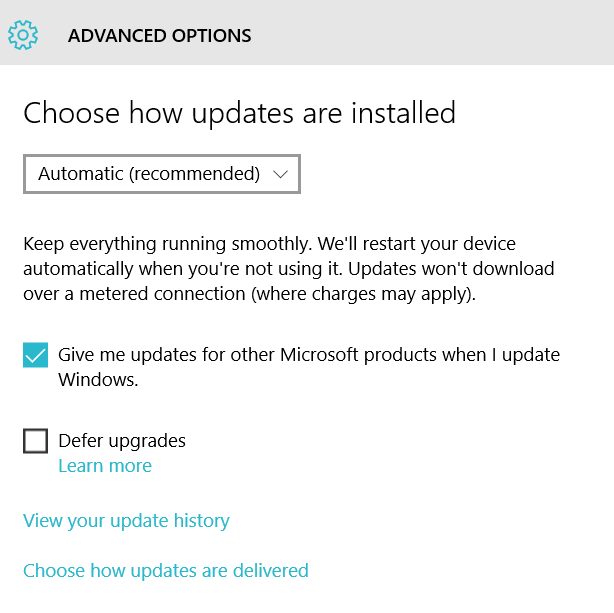Viewport: 614px width, 613px height.
Task: Click the white checkmark in the teal box
Action: [36, 356]
